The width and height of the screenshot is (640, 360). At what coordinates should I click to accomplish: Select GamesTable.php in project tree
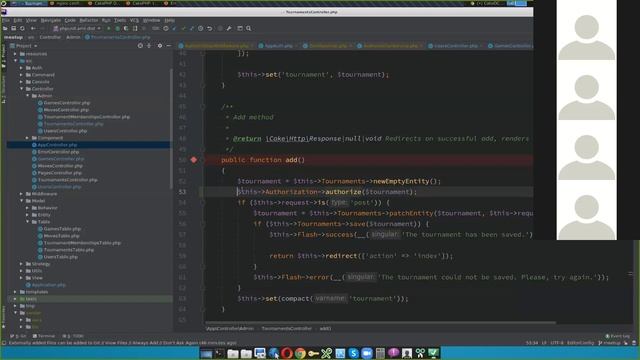62,229
